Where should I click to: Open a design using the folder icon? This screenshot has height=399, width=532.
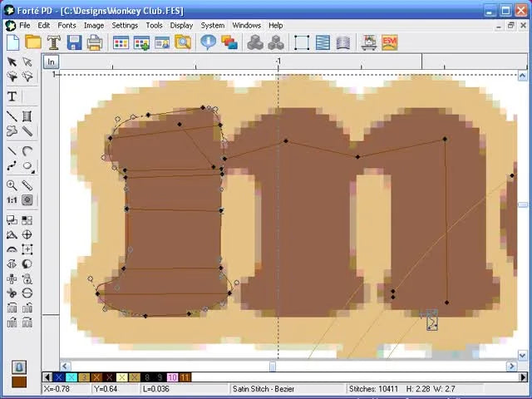pyautogui.click(x=33, y=42)
